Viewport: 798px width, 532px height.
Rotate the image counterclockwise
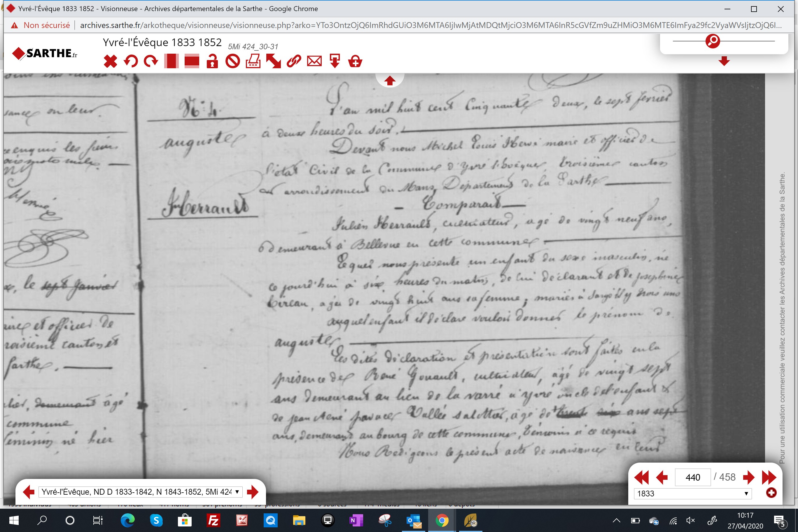point(131,62)
